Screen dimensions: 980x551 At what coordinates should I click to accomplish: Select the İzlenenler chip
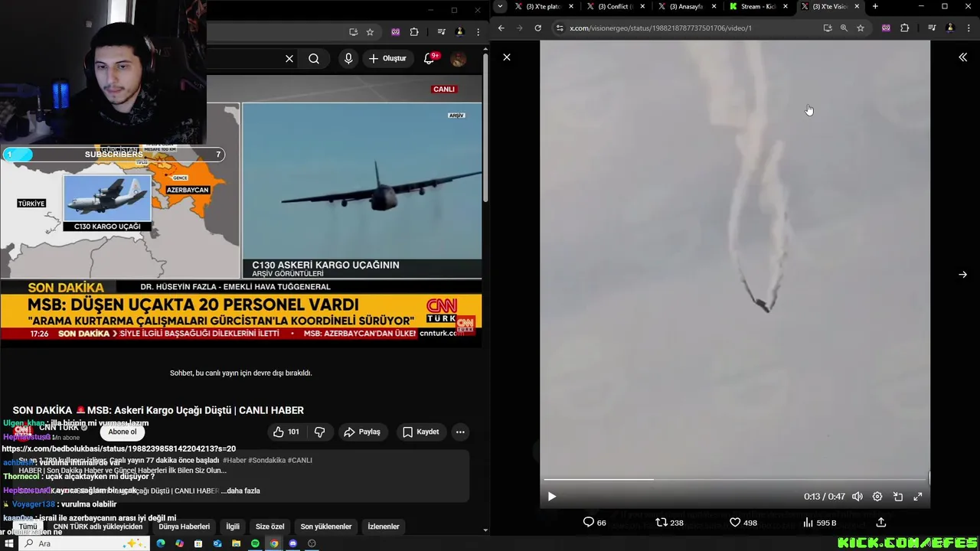[x=384, y=527]
